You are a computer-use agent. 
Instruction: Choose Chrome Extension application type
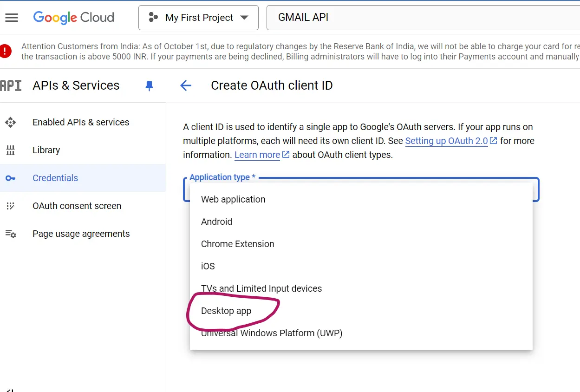pos(361,244)
